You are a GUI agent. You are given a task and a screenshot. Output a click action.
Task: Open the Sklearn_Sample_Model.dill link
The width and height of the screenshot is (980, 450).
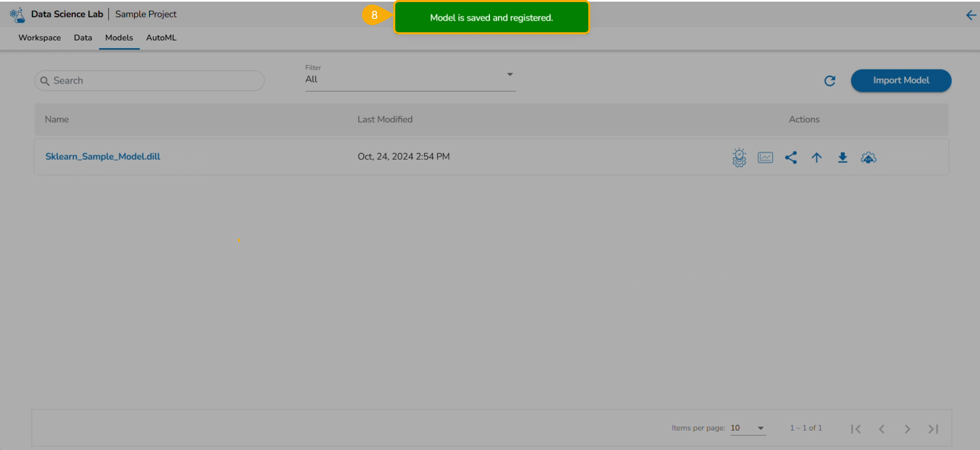coord(103,157)
